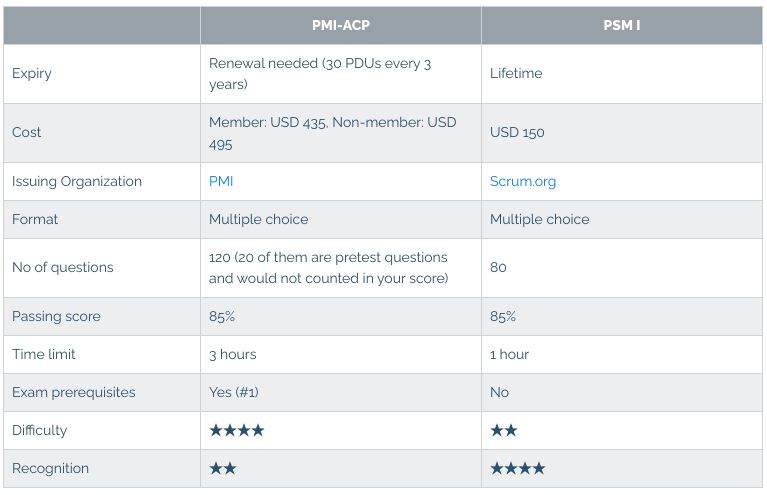Click the Exam prerequisites row label
Image resolution: width=767 pixels, height=495 pixels.
[73, 392]
